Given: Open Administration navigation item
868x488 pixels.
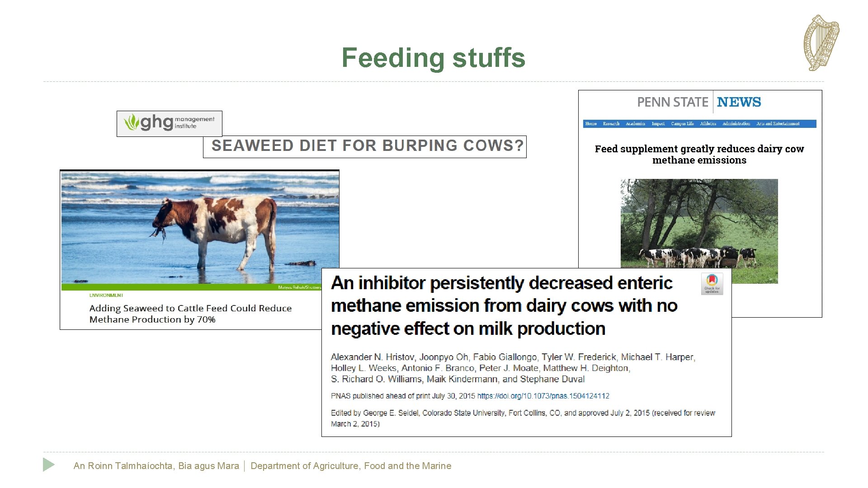Looking at the screenshot, I should click(x=736, y=124).
